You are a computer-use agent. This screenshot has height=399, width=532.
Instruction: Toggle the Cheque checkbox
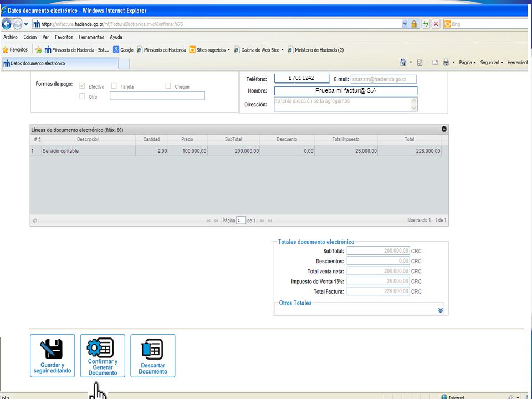tap(168, 85)
